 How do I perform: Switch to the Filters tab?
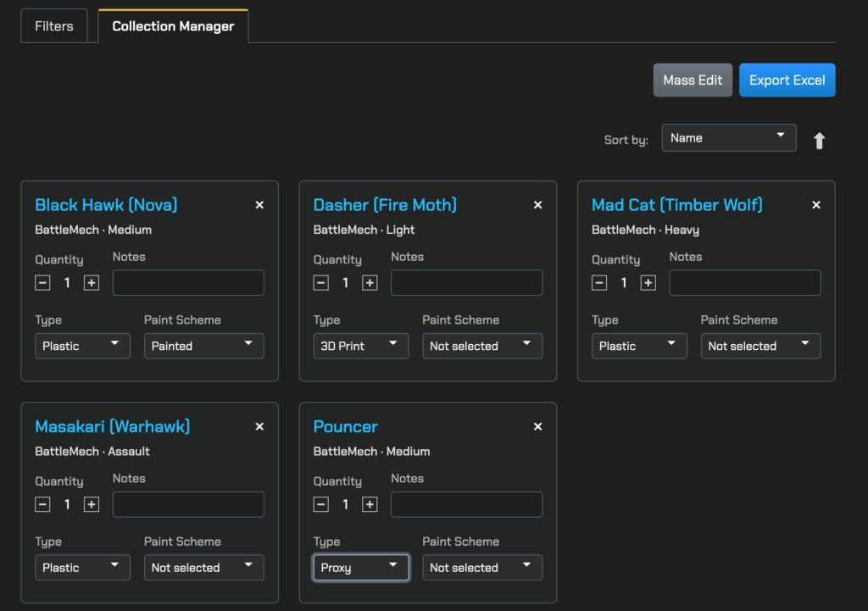click(x=54, y=26)
